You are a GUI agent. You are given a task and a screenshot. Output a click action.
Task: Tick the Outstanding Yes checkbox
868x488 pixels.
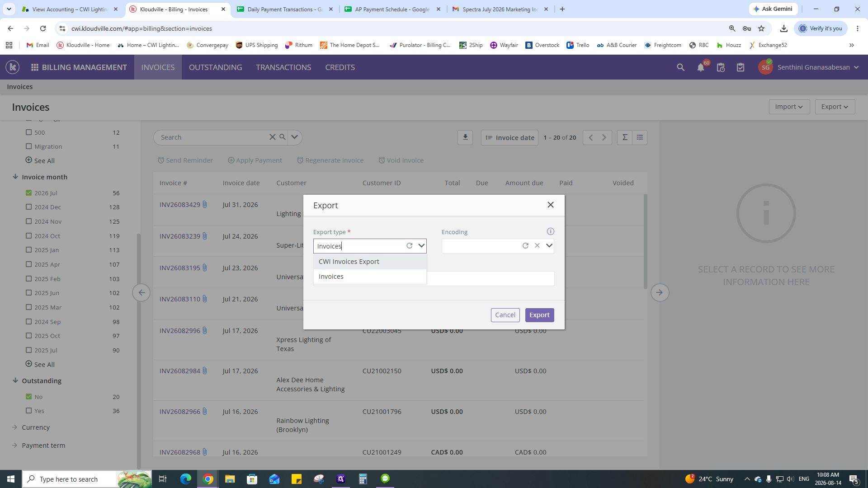pyautogui.click(x=29, y=411)
